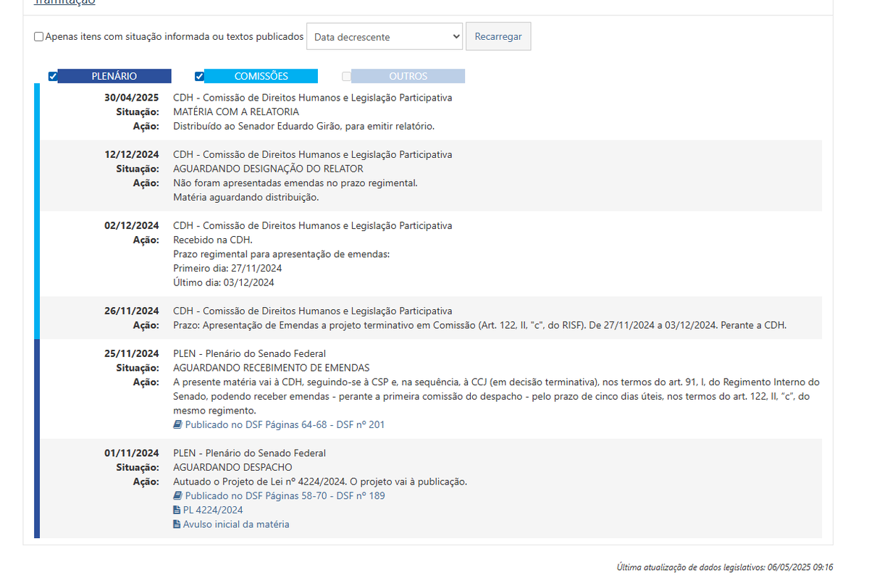Click the Tramitação heading link
The width and height of the screenshot is (869, 588).
coord(64,2)
